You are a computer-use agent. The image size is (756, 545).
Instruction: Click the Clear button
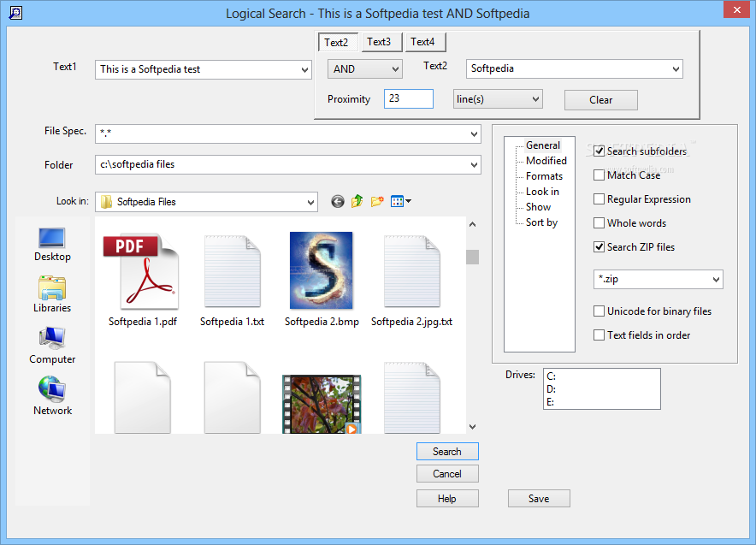click(600, 100)
